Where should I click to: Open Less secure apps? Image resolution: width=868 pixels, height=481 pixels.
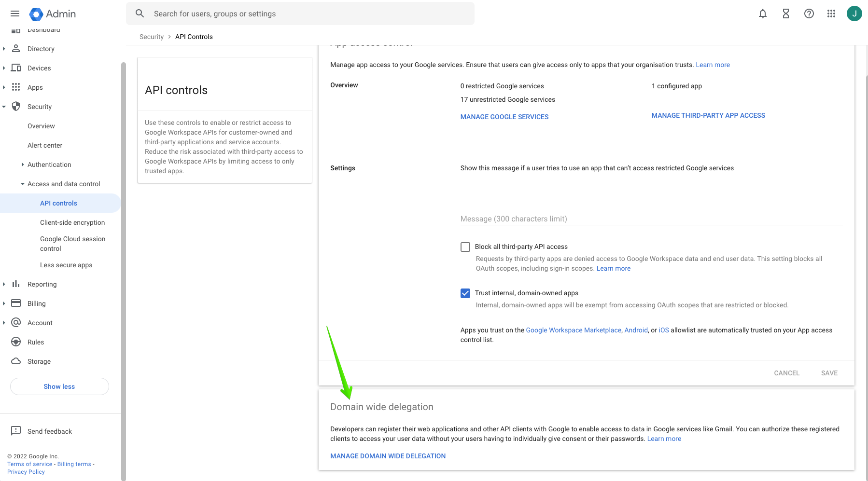pos(66,265)
